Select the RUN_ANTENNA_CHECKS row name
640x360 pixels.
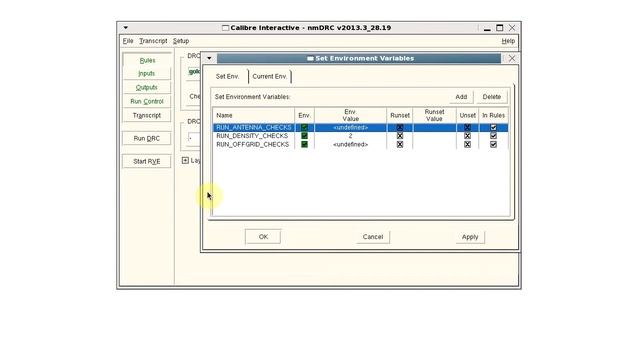[253, 127]
